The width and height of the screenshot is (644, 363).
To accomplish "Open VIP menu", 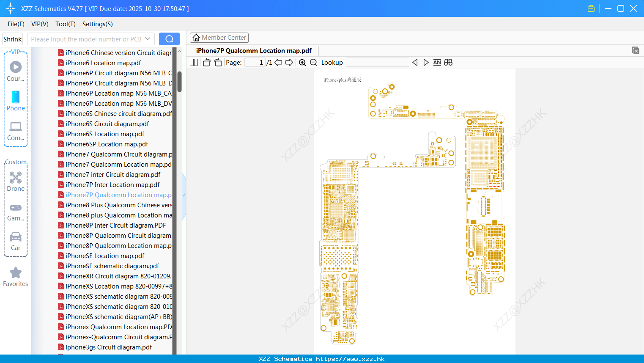I will 40,24.
